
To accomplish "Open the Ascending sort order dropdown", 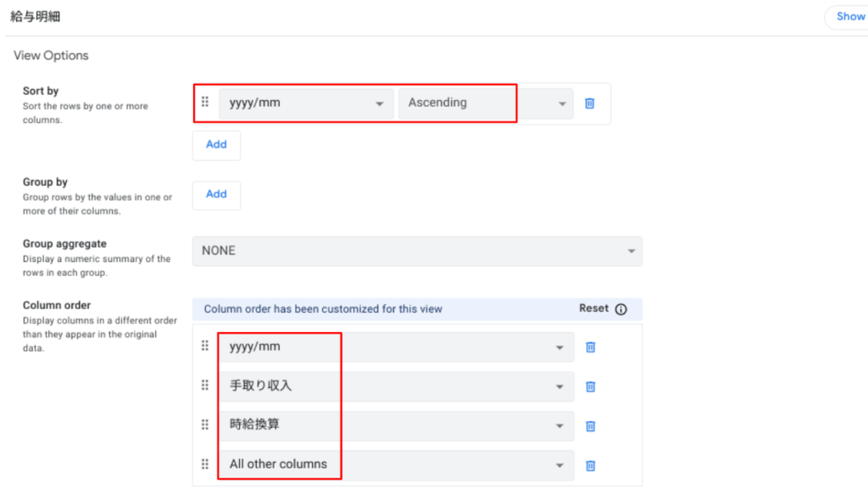I will 486,103.
